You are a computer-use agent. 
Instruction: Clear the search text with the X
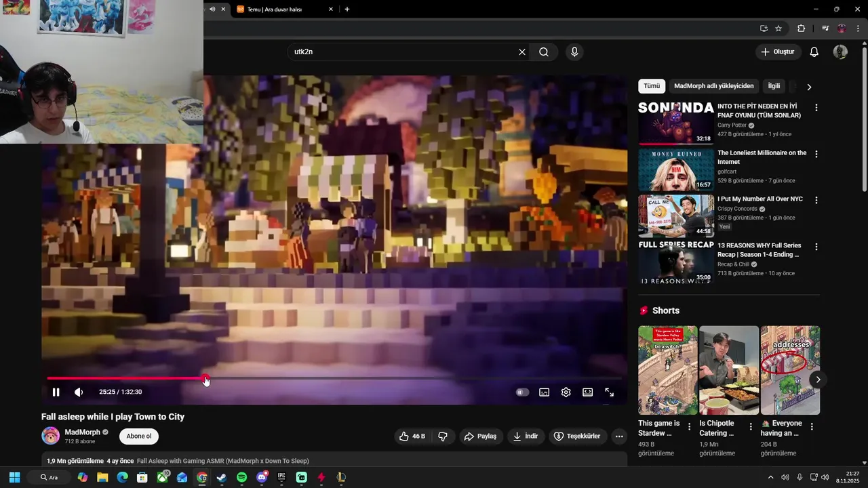522,52
